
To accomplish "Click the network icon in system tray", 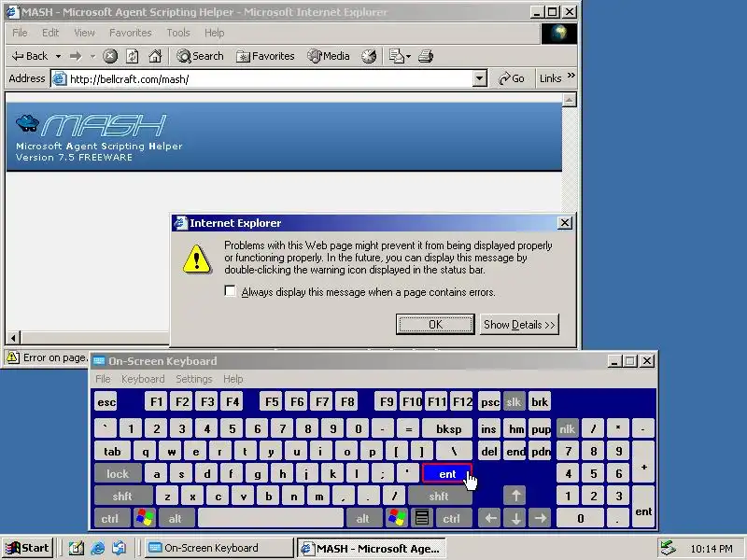I will point(668,548).
